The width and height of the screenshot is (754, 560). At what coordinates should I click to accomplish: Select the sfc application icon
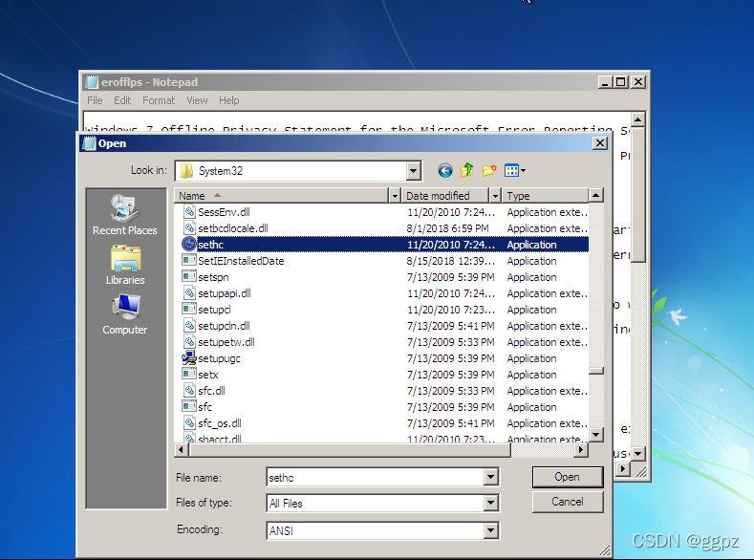(189, 407)
